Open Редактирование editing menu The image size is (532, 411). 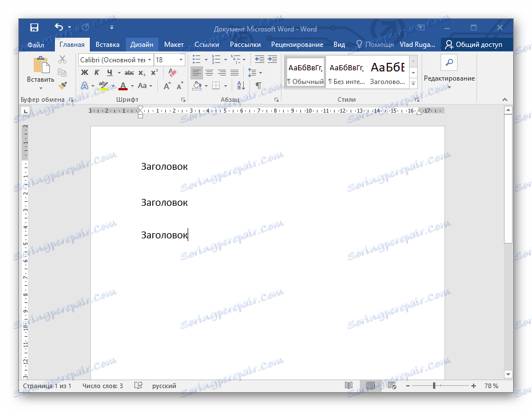pyautogui.click(x=449, y=73)
